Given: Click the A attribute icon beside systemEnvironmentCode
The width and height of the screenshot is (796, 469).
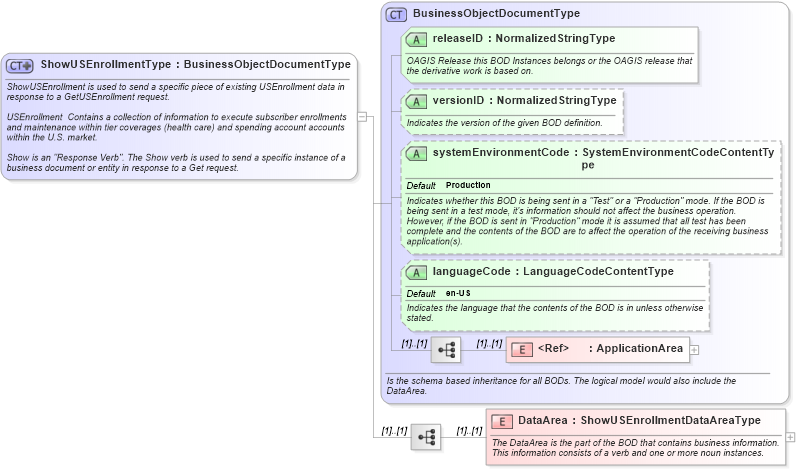Looking at the screenshot, I should (x=416, y=153).
